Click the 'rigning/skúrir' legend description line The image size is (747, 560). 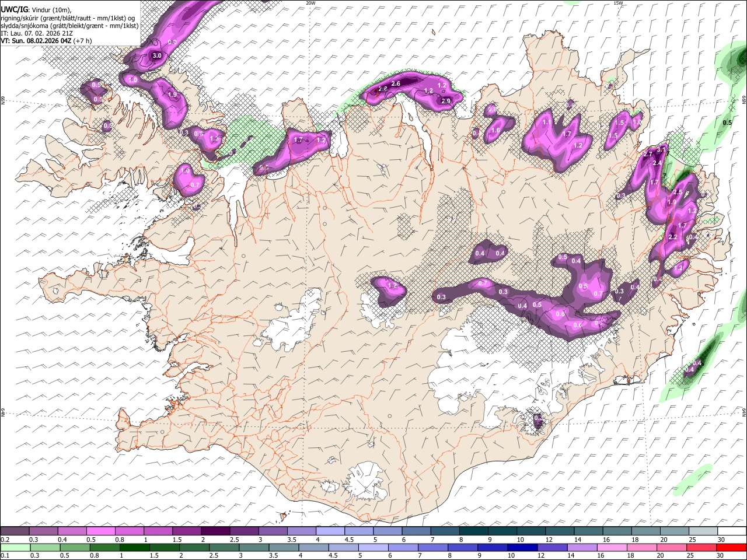pos(68,18)
